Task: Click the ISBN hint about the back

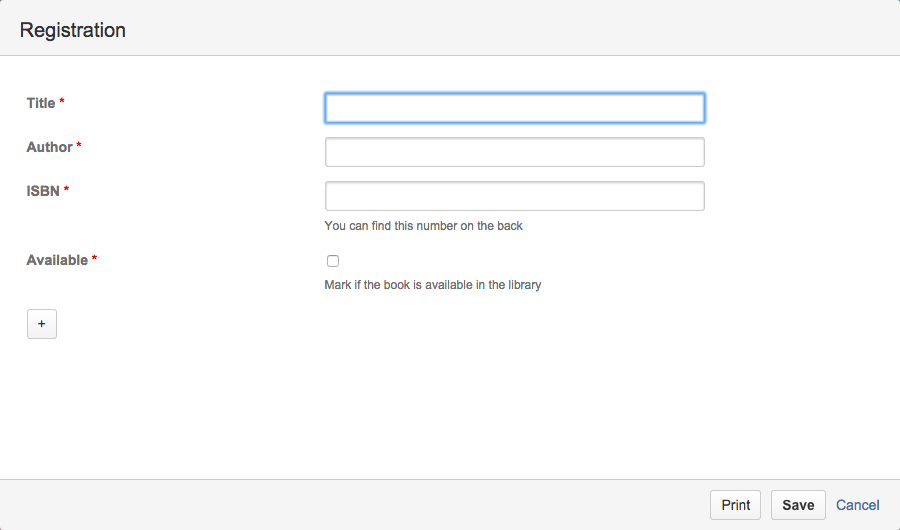Action: pos(423,226)
